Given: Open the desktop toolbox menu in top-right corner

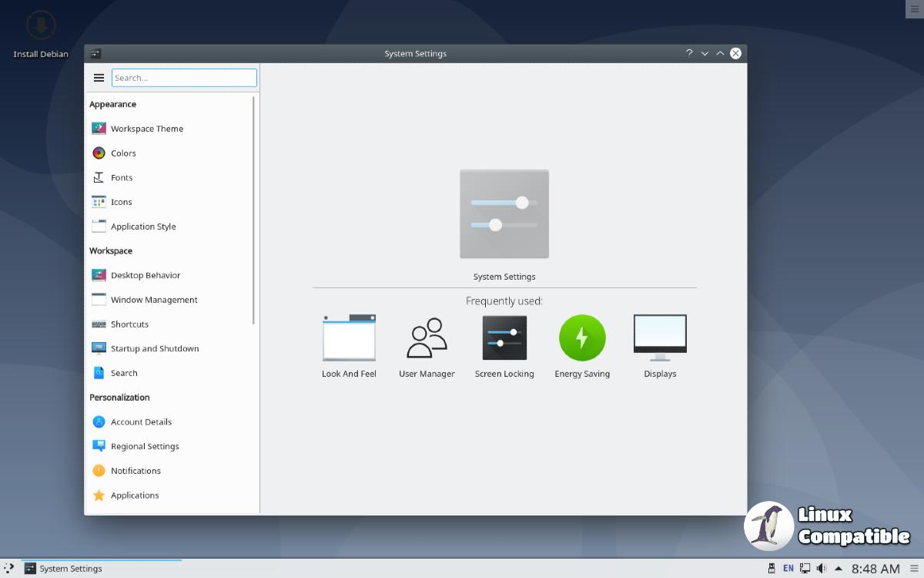Looking at the screenshot, I should [x=914, y=8].
